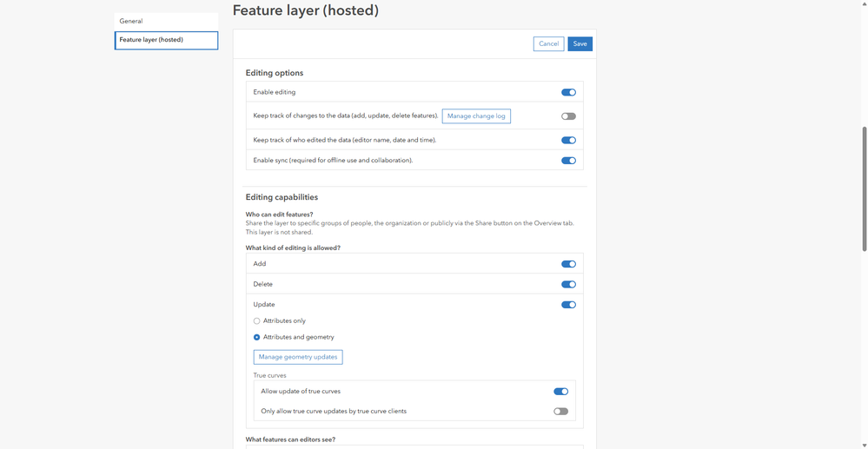Select the Attributes only radio button
Viewport: 868px width, 449px height.
[257, 321]
